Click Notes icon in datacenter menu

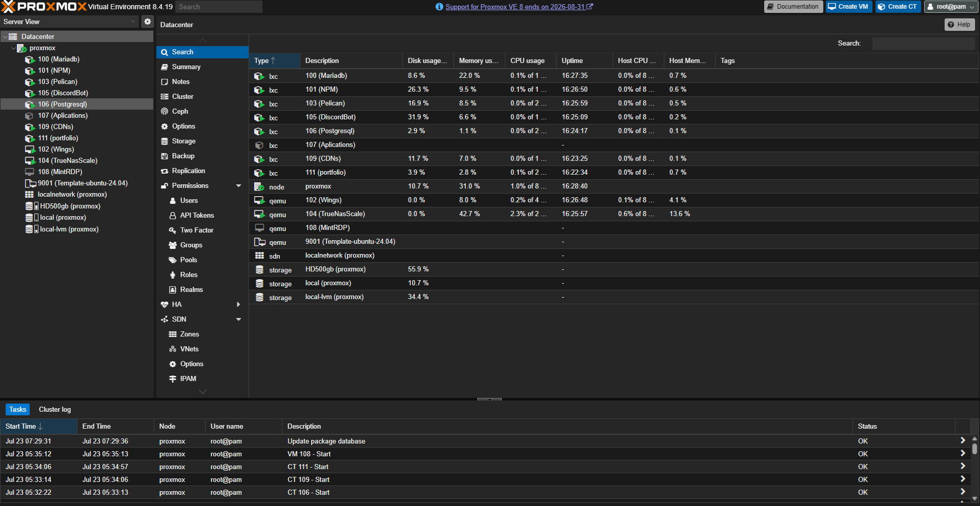(x=165, y=82)
